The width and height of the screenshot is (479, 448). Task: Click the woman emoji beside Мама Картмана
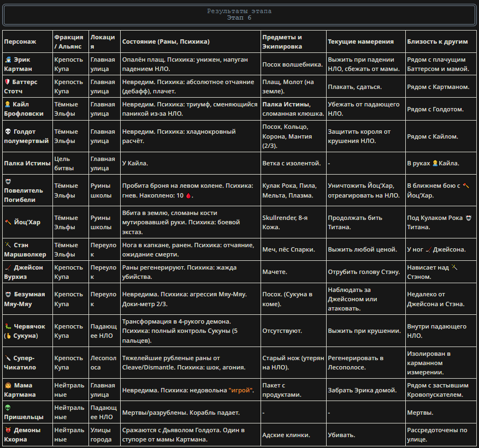click(x=8, y=385)
